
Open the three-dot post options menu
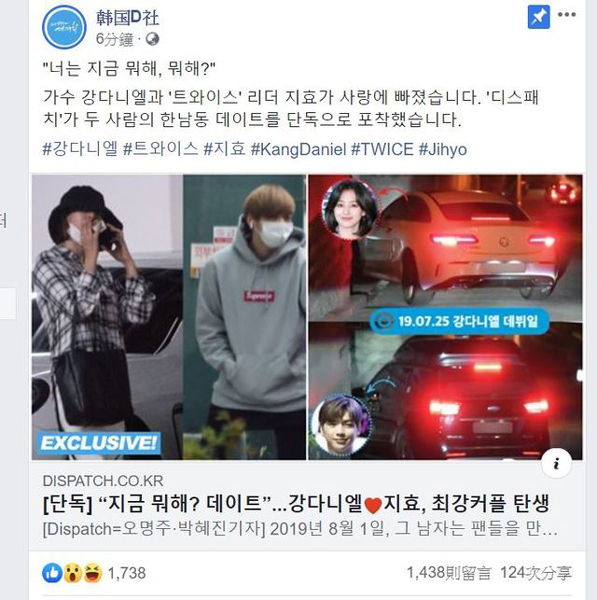(x=567, y=15)
